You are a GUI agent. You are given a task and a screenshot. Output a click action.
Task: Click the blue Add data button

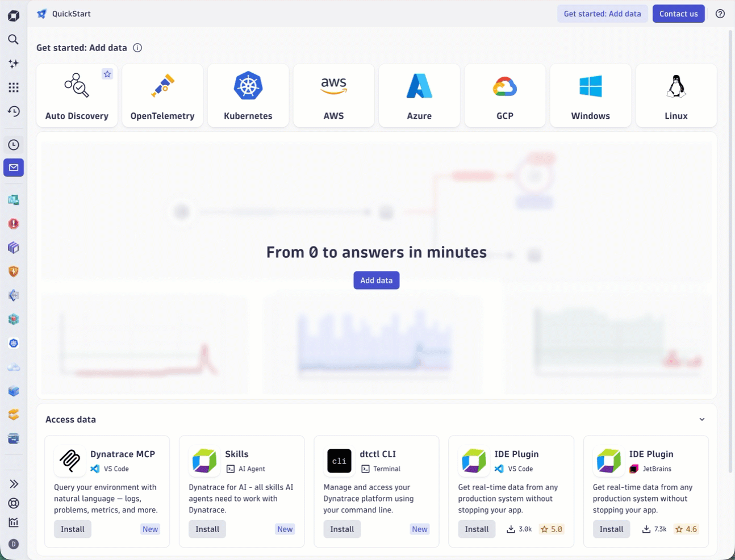[377, 280]
